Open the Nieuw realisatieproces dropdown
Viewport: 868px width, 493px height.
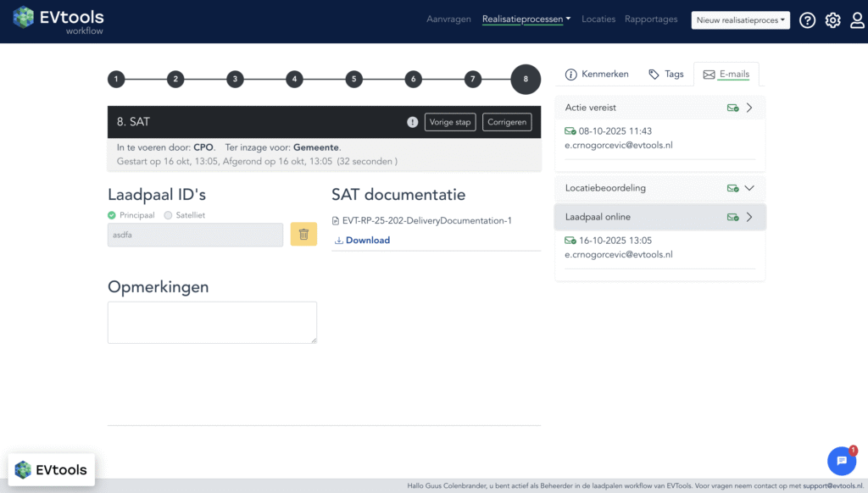click(x=740, y=20)
